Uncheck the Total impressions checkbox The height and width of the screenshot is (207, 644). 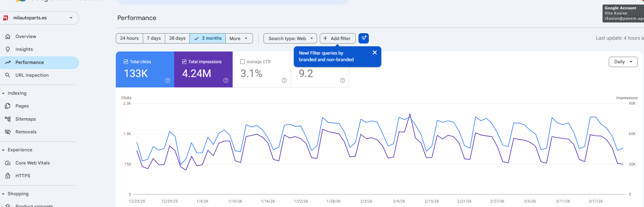184,62
